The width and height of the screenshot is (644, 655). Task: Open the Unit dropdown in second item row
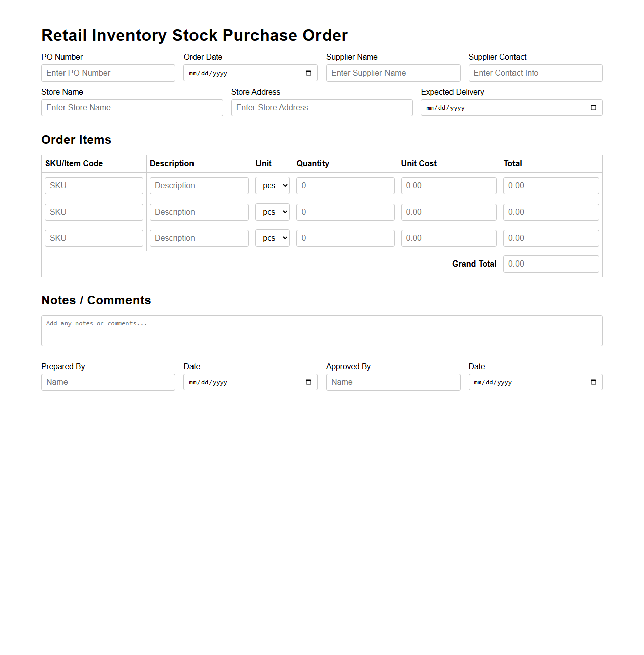tap(272, 212)
